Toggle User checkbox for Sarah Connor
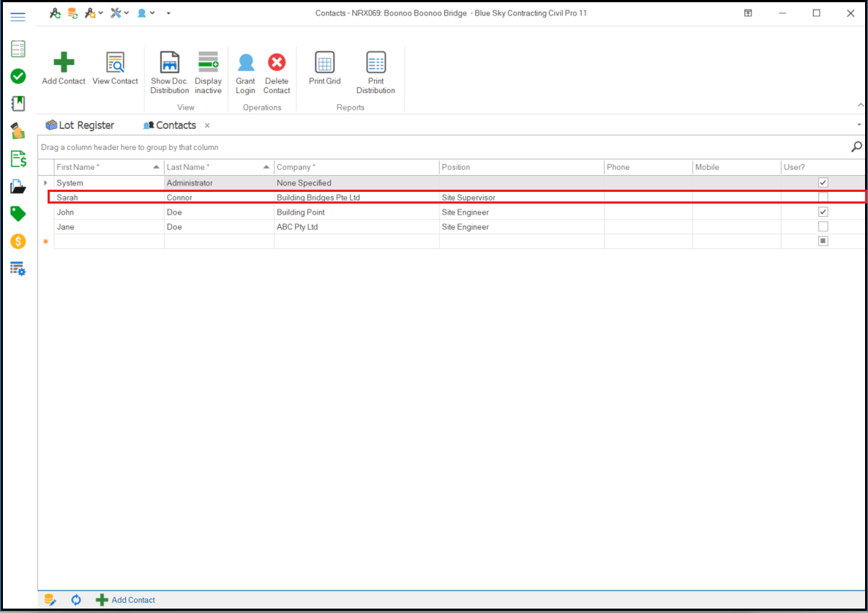Screen dimensions: 868x613 [x=823, y=197]
